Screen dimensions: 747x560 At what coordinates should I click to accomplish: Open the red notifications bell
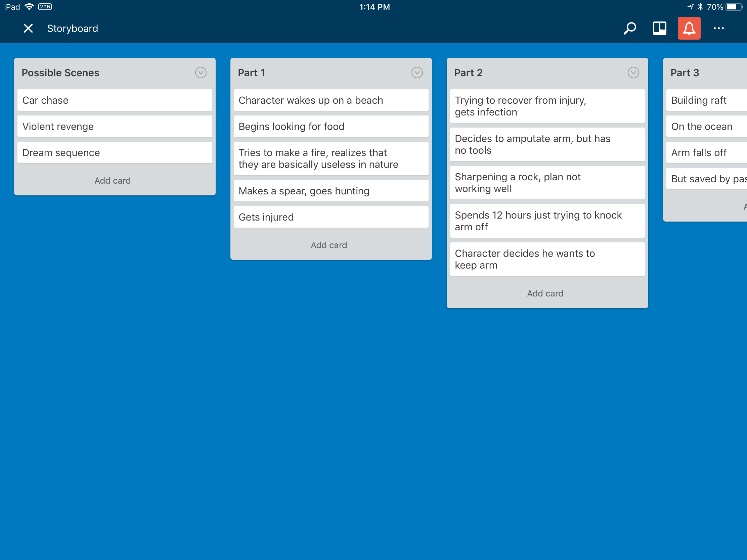coord(689,28)
